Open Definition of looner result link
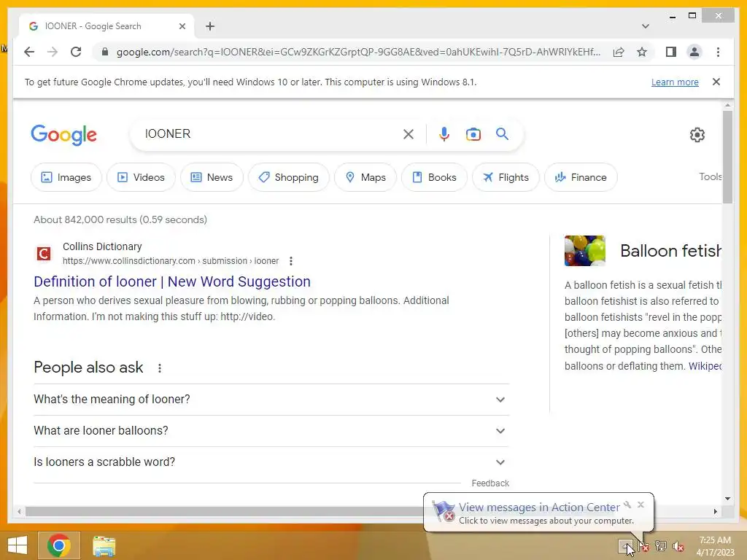Image resolution: width=747 pixels, height=560 pixels. coord(172,281)
